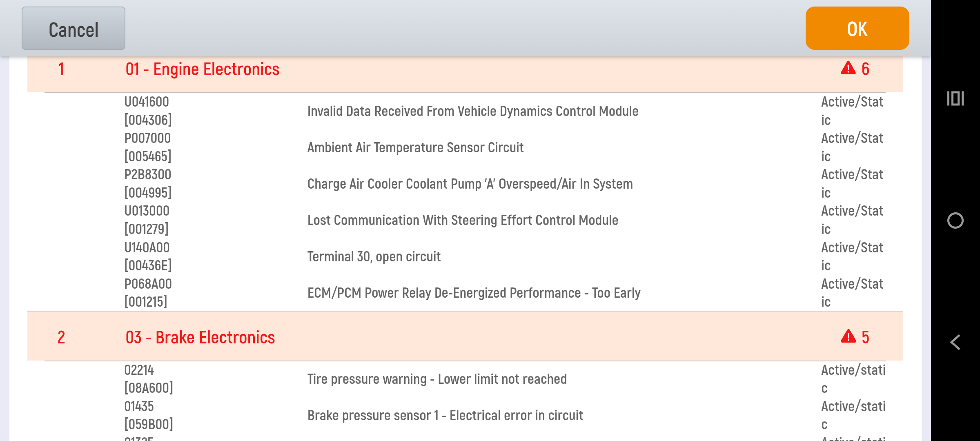Confirm with the orange OK button
The width and height of the screenshot is (980, 441).
click(x=857, y=28)
